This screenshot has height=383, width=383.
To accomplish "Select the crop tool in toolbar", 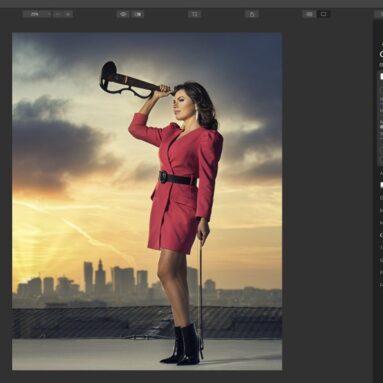I will click(x=195, y=14).
